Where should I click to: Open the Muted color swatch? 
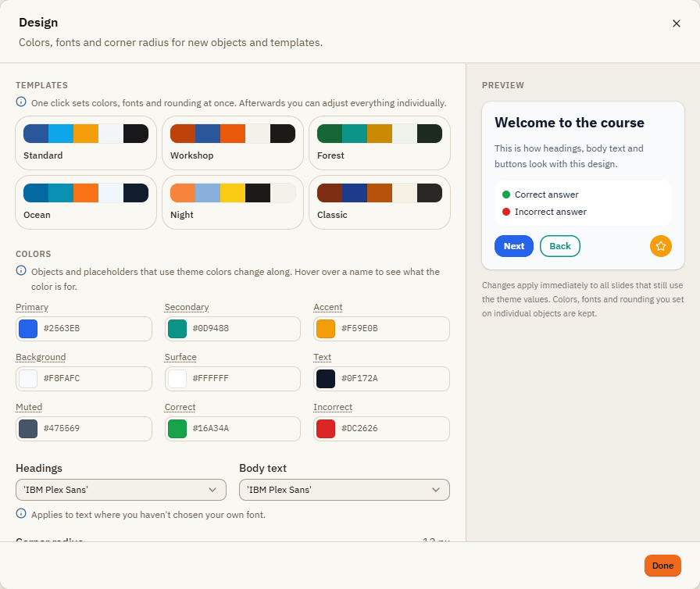[28, 429]
